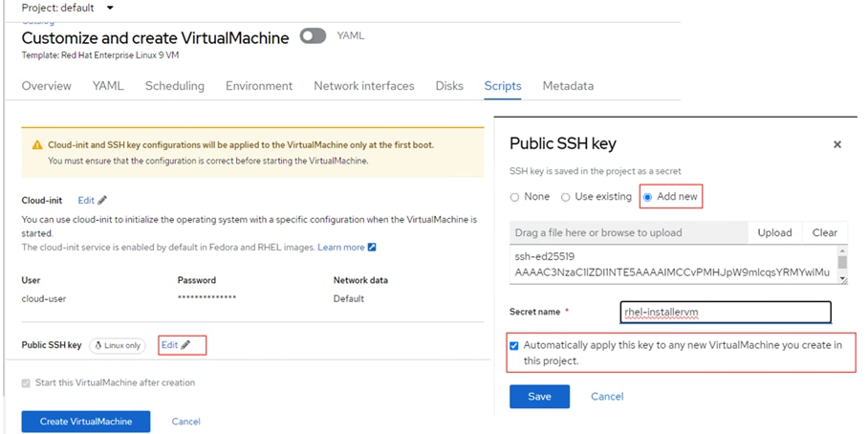Click the Create VirtualMachine button
Image resolution: width=868 pixels, height=434 pixels.
point(86,422)
